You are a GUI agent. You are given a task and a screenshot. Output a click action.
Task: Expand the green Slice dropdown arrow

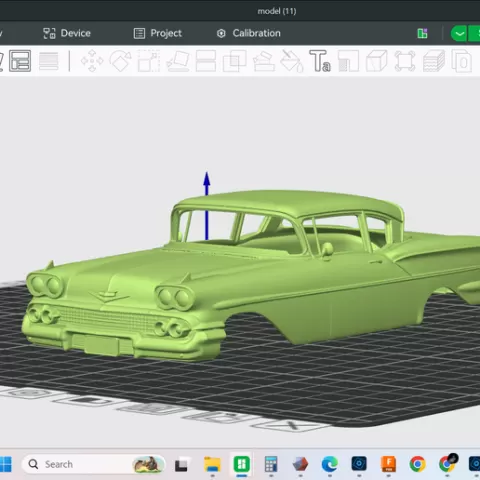459,34
